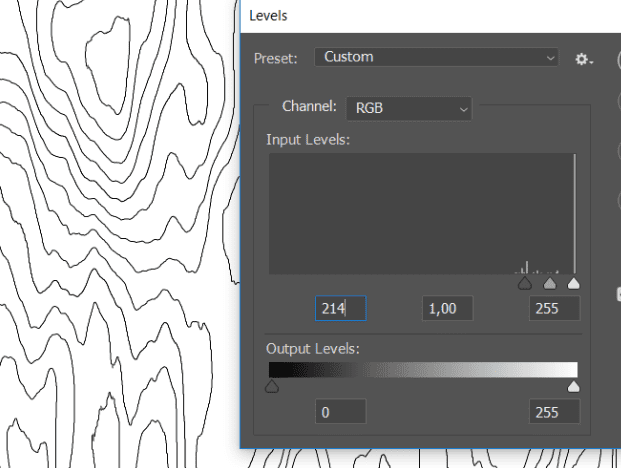Click the midtone gamma field 1,00
The image size is (621, 468).
448,308
